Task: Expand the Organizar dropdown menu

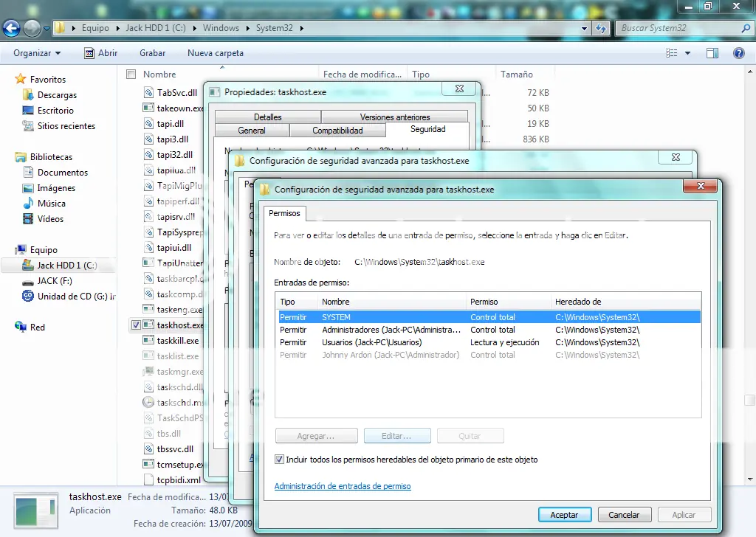Action: (37, 53)
